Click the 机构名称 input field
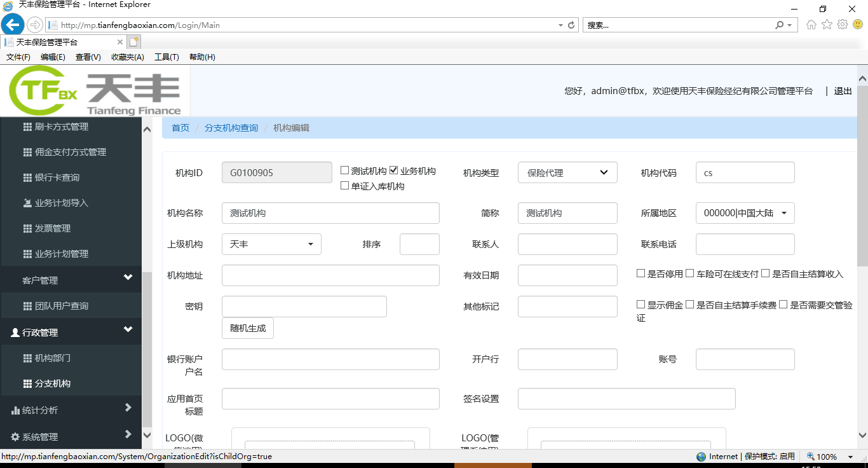 pyautogui.click(x=330, y=213)
